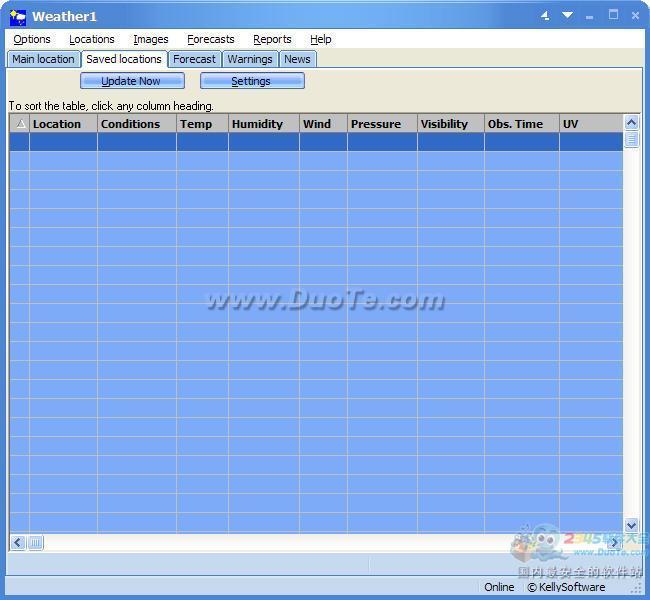
Task: Open the News tab
Action: point(297,59)
